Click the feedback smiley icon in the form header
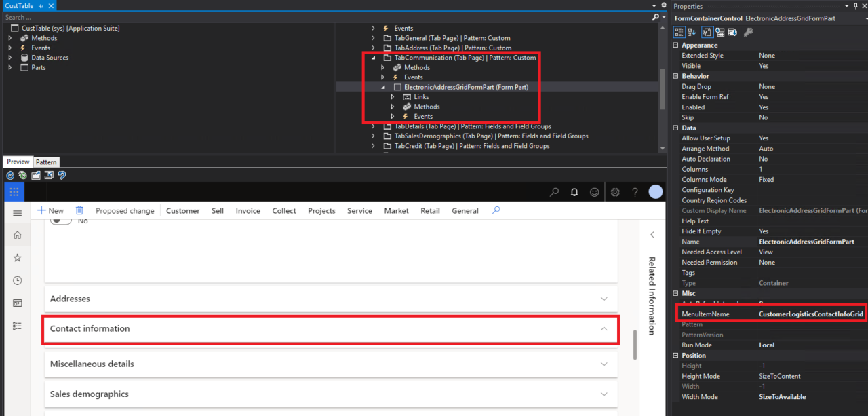The height and width of the screenshot is (416, 868). click(x=594, y=192)
